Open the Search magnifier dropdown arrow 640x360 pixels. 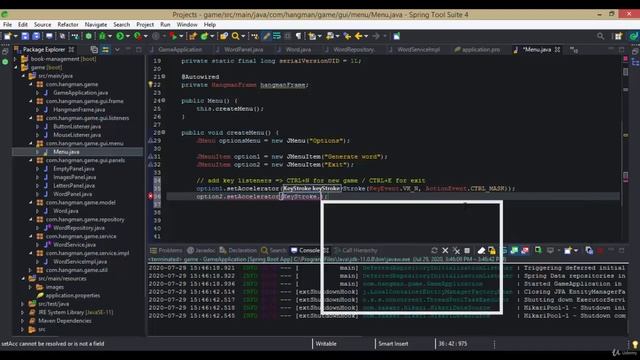click(x=243, y=36)
